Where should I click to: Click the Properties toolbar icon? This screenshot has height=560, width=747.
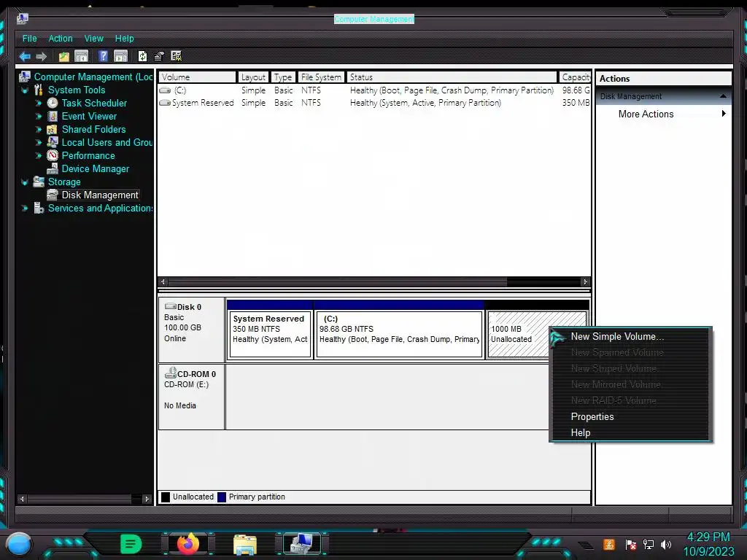point(159,56)
